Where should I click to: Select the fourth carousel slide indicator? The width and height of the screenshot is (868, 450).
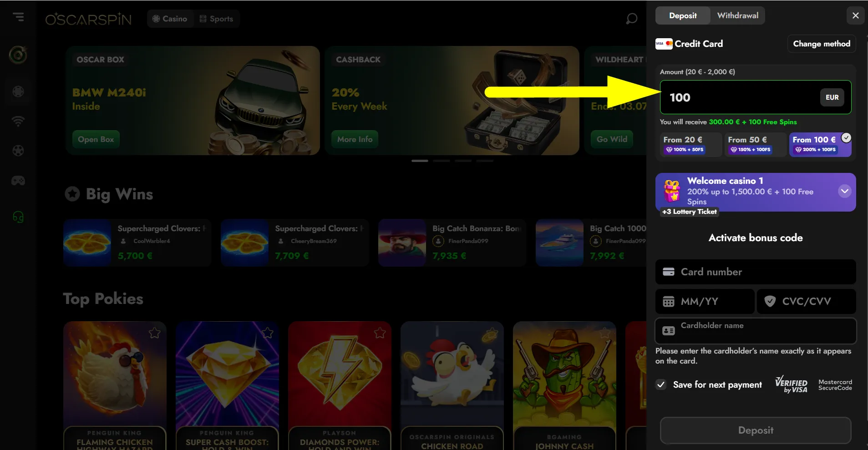(485, 161)
